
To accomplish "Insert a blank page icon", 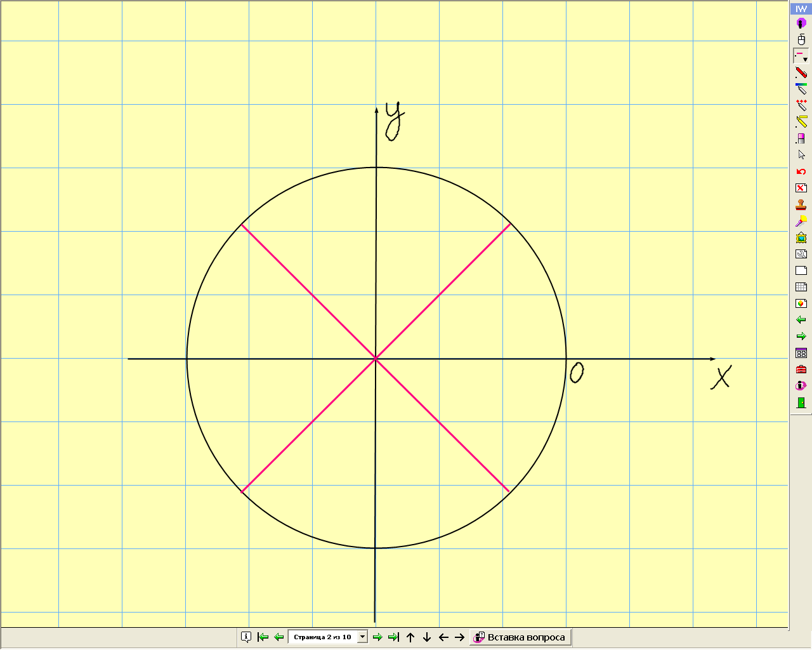I will pos(801,270).
